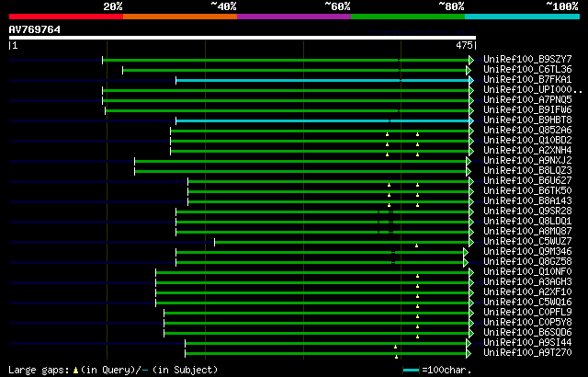Select the UniRef100_B8LQZ3 label
The height and width of the screenshot is (377, 588).
pyautogui.click(x=527, y=171)
